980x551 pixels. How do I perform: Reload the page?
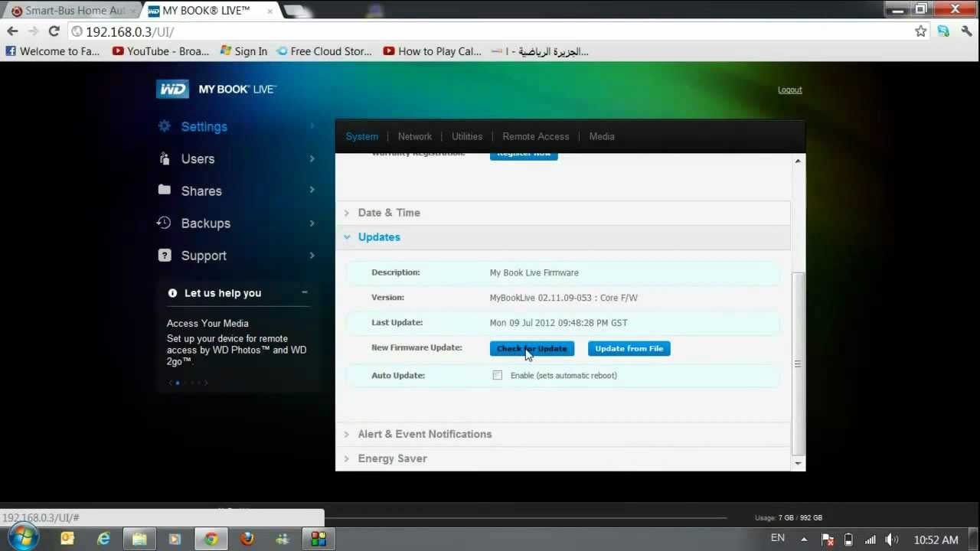(54, 31)
